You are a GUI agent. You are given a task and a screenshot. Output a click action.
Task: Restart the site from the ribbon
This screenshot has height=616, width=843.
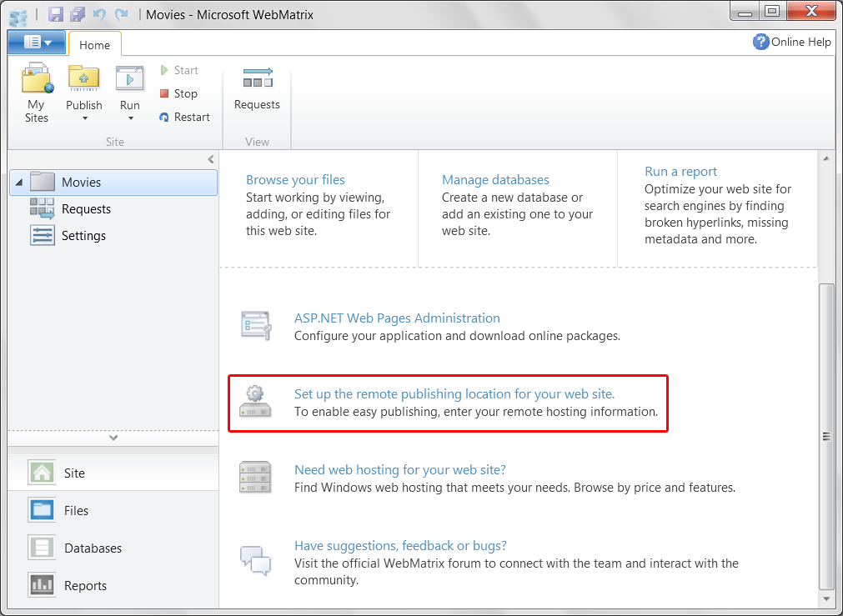click(185, 117)
